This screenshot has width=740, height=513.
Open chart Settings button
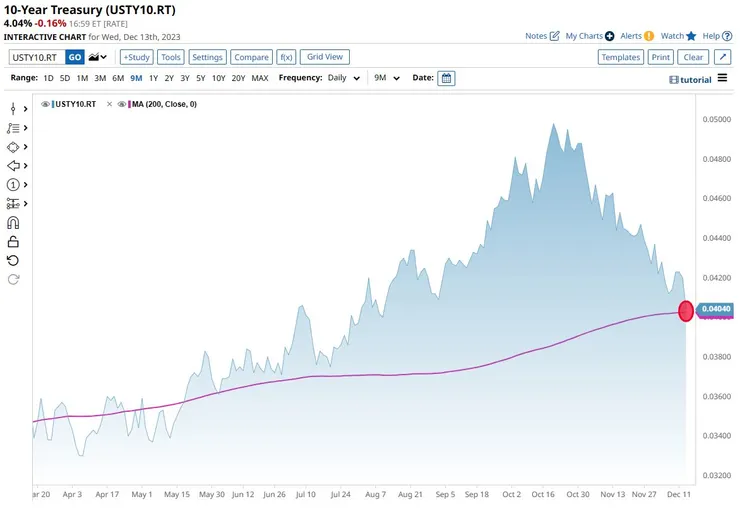(207, 57)
